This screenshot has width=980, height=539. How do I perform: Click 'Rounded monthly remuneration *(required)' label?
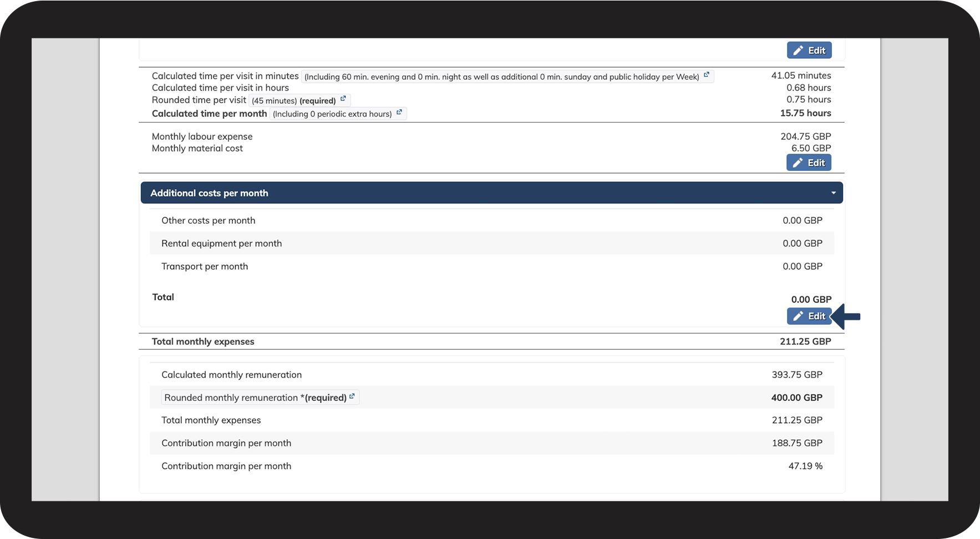click(255, 397)
